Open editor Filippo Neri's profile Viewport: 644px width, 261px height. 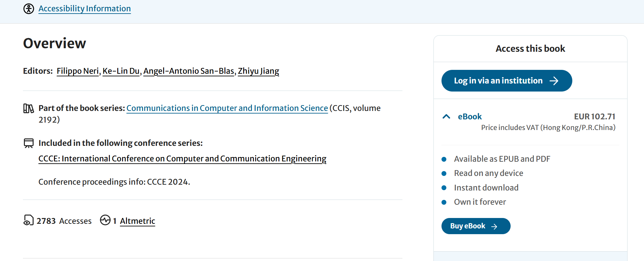[x=78, y=71]
